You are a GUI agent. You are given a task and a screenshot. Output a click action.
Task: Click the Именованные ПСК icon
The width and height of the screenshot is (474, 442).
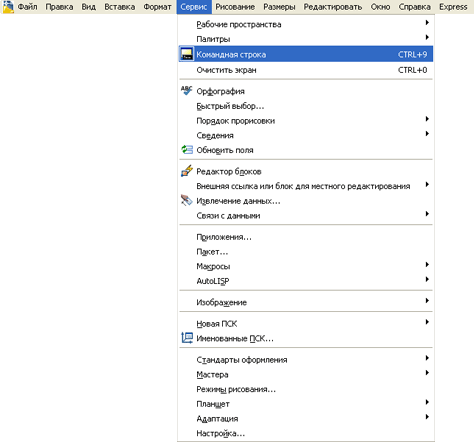click(x=187, y=338)
